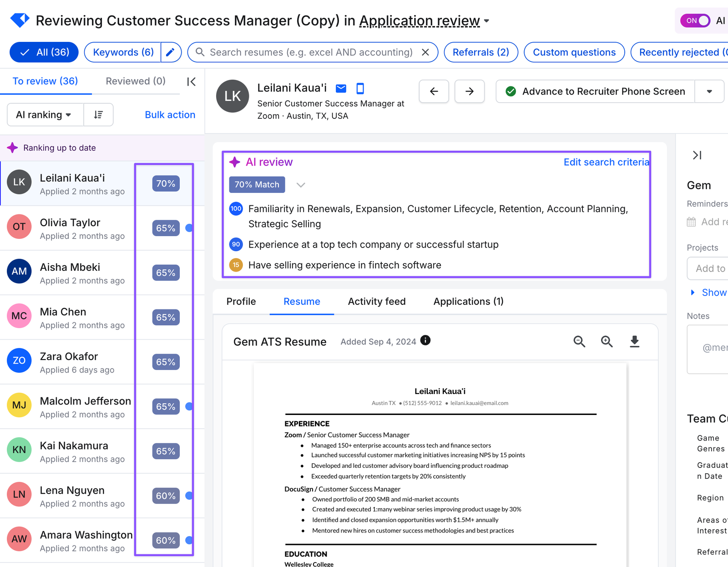Viewport: 728px width, 567px height.
Task: Click the email icon next to Leilani Kaua'i
Action: coord(341,88)
